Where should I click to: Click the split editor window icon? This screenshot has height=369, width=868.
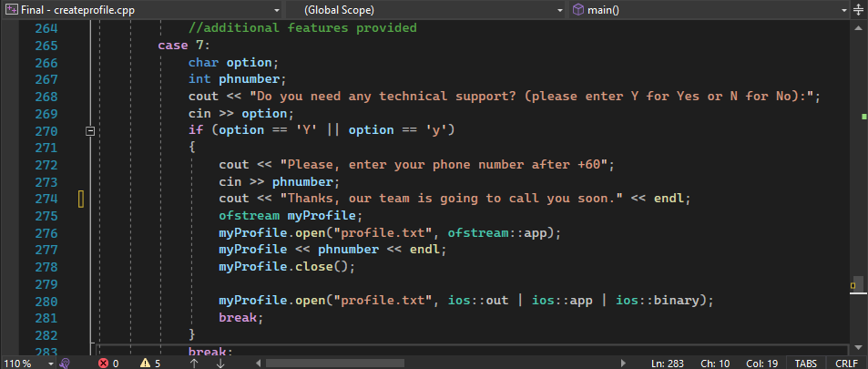click(x=859, y=10)
